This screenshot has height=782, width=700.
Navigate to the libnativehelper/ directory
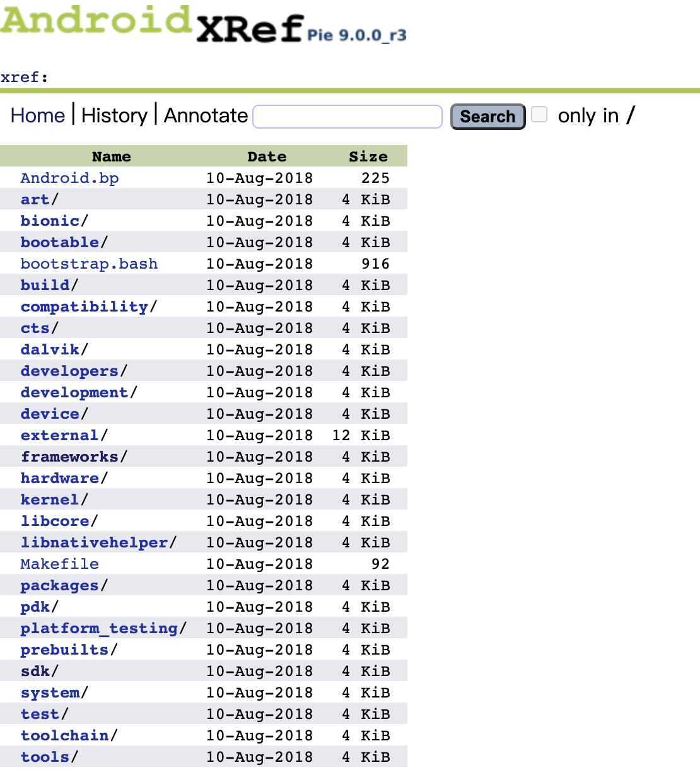click(92, 542)
